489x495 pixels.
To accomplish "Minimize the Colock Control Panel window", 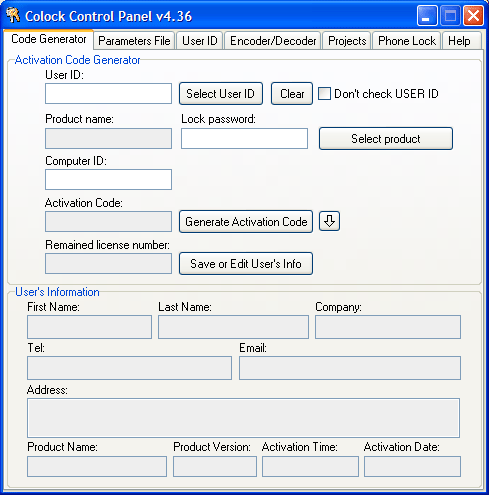I will point(427,16).
